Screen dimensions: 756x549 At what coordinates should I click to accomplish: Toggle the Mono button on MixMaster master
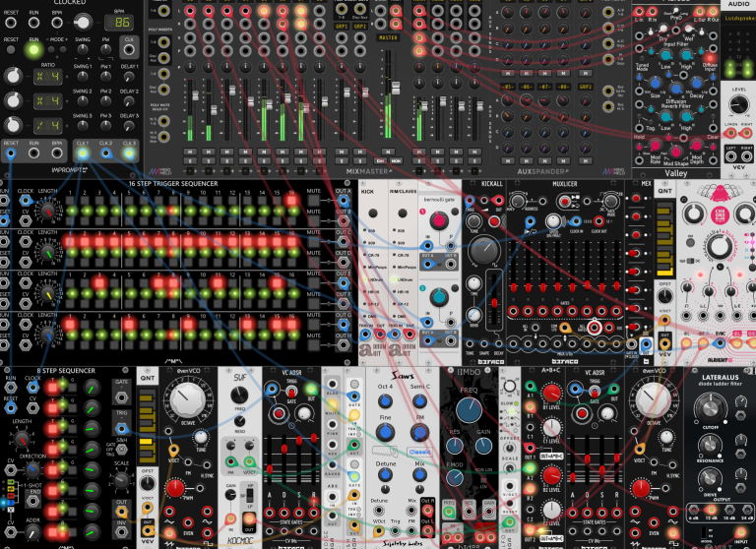click(397, 160)
